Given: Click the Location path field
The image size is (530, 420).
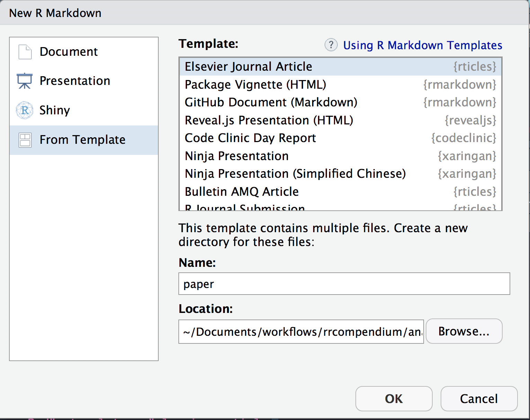Looking at the screenshot, I should pyautogui.click(x=301, y=332).
